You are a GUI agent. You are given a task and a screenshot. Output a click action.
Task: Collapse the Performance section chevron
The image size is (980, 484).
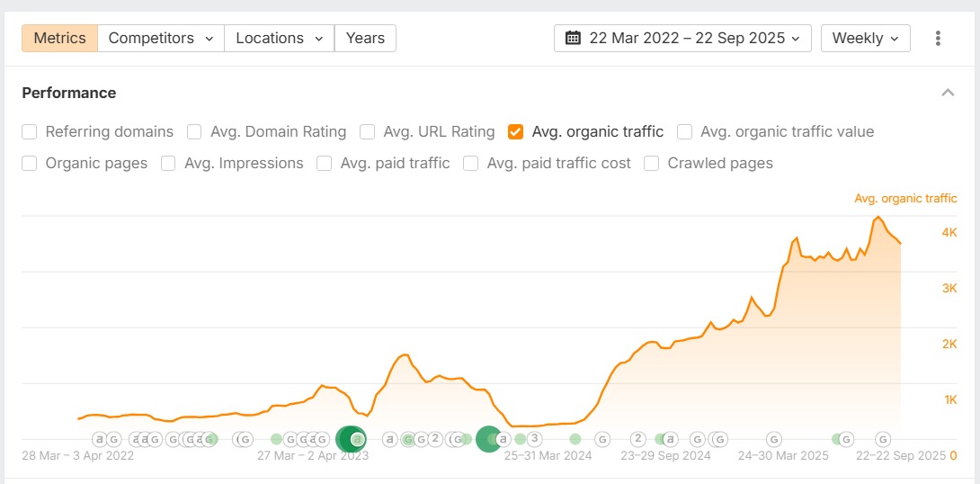click(948, 93)
